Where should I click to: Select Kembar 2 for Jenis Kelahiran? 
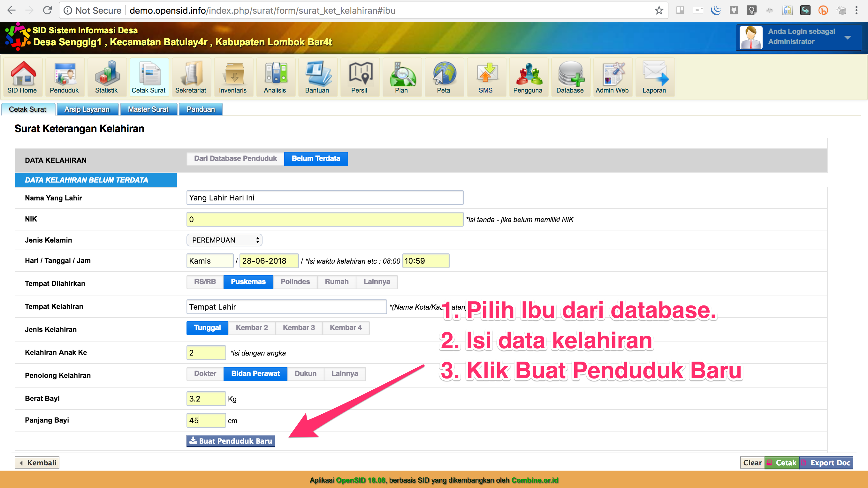tap(252, 328)
